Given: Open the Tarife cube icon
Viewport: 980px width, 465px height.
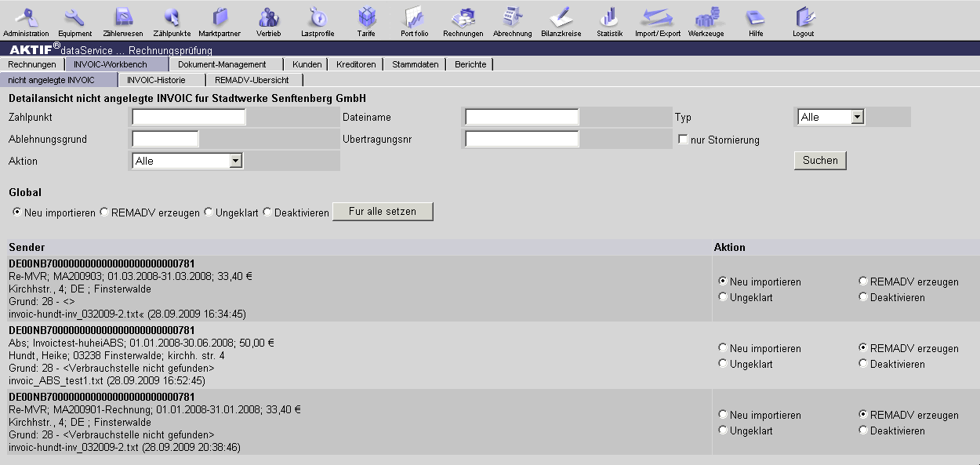Looking at the screenshot, I should click(366, 17).
